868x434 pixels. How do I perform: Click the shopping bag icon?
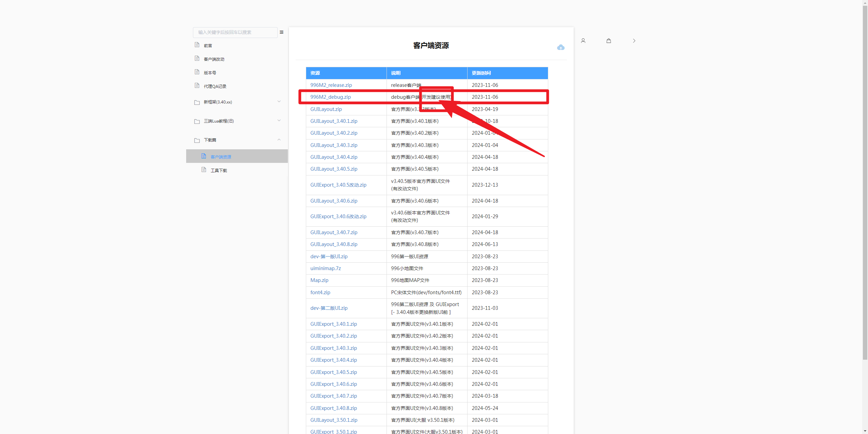click(609, 41)
